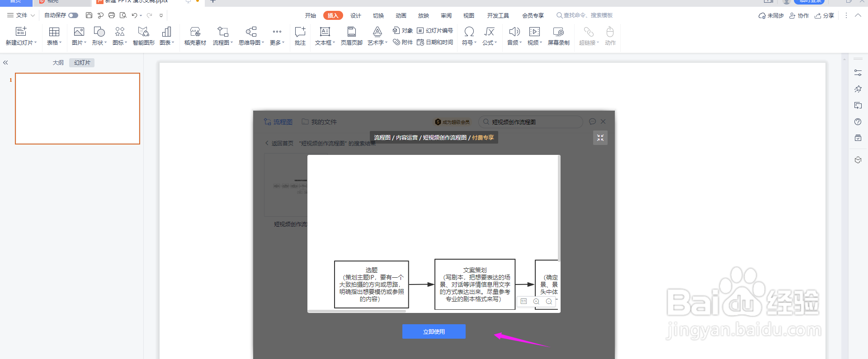Screen dimensions: 868x359
Task: Reset preview to 1:1 scale
Action: (x=524, y=301)
